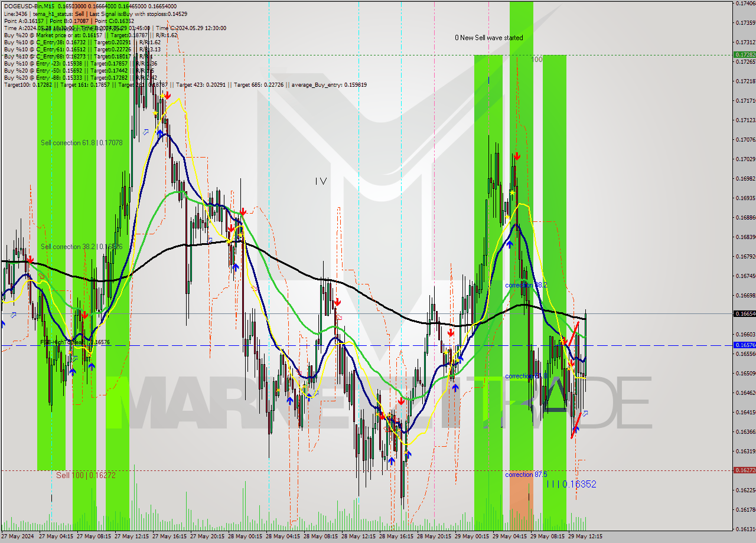Click the '28 May 20:15' time axis label
This screenshot has width=756, height=543.
(434, 537)
